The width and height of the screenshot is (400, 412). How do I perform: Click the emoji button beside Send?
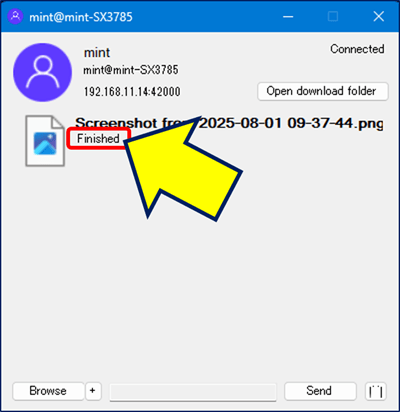[376, 391]
